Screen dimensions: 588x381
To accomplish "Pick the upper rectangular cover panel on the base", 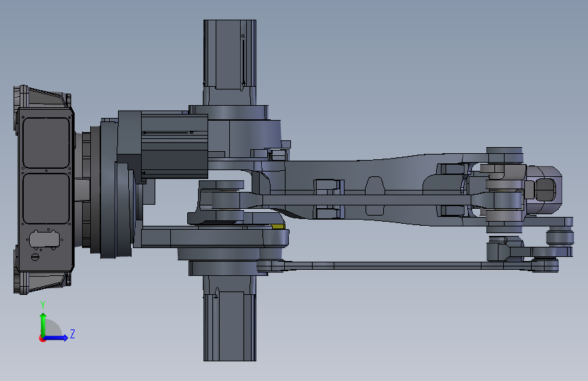I will coord(46,143).
